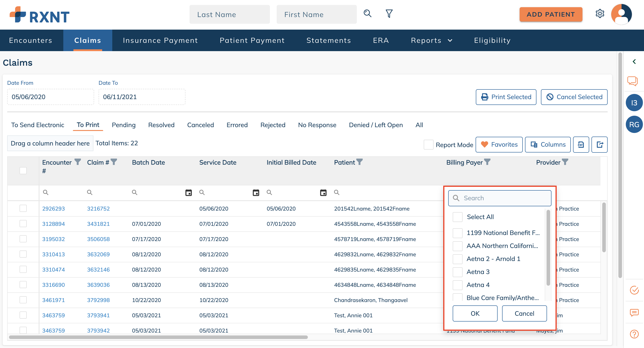Check the Blue Care Family/Anthe... option

click(457, 297)
